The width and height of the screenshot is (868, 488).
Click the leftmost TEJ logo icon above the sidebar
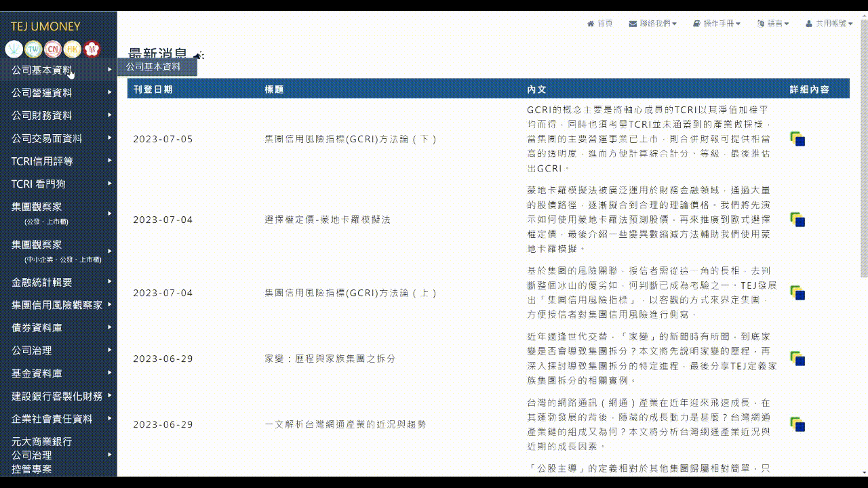click(13, 49)
